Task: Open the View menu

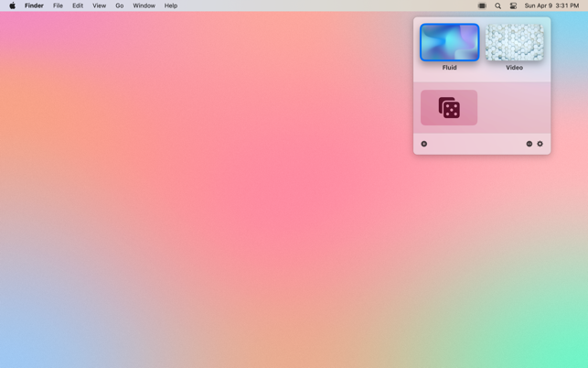Action: click(100, 5)
